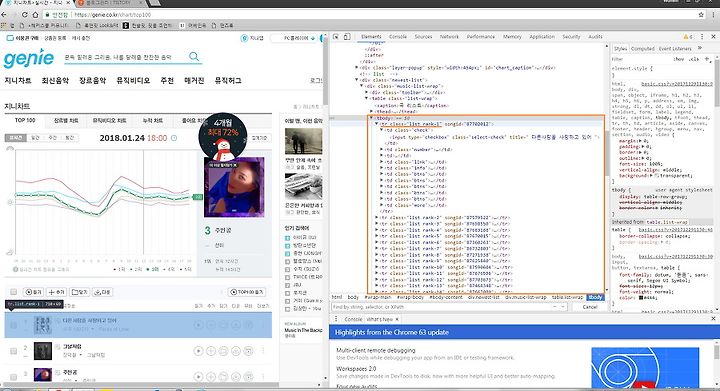Click download icon for song ranked 2

(236, 351)
